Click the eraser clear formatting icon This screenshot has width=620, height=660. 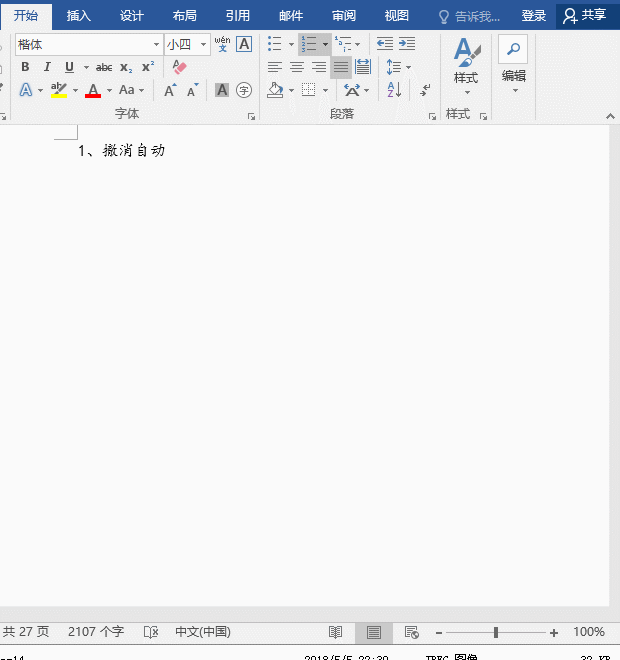[x=179, y=67]
